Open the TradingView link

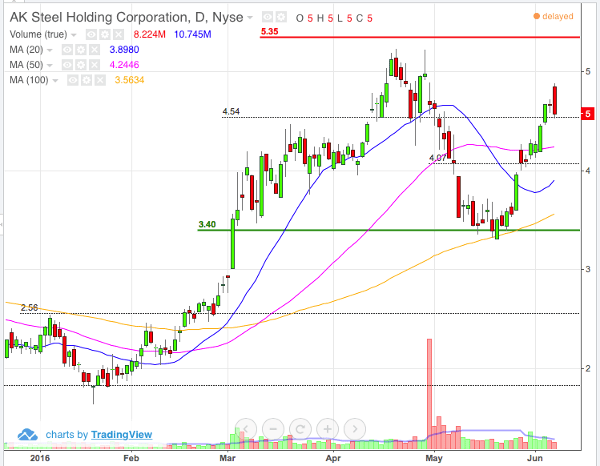(x=121, y=435)
